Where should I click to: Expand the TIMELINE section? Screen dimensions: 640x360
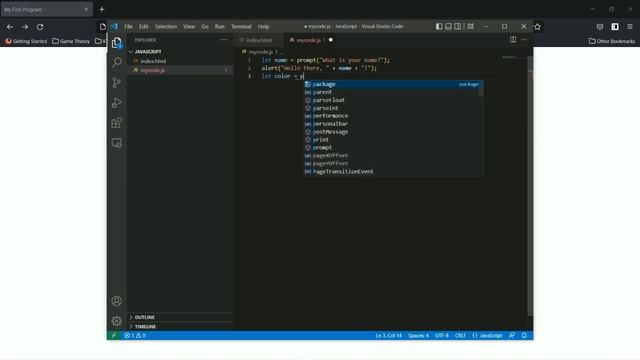point(180,327)
